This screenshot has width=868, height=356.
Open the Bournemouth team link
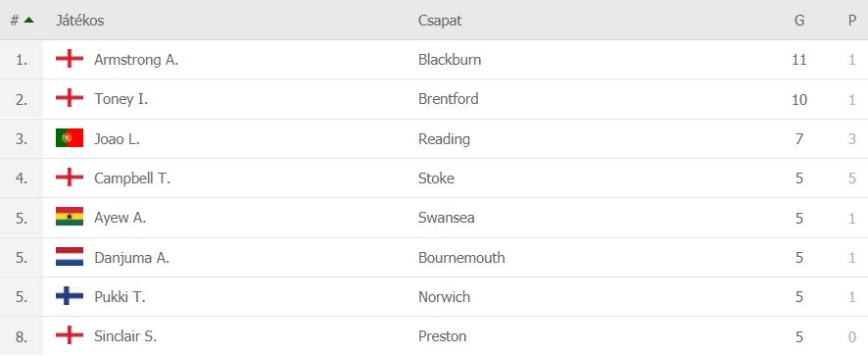pos(461,257)
